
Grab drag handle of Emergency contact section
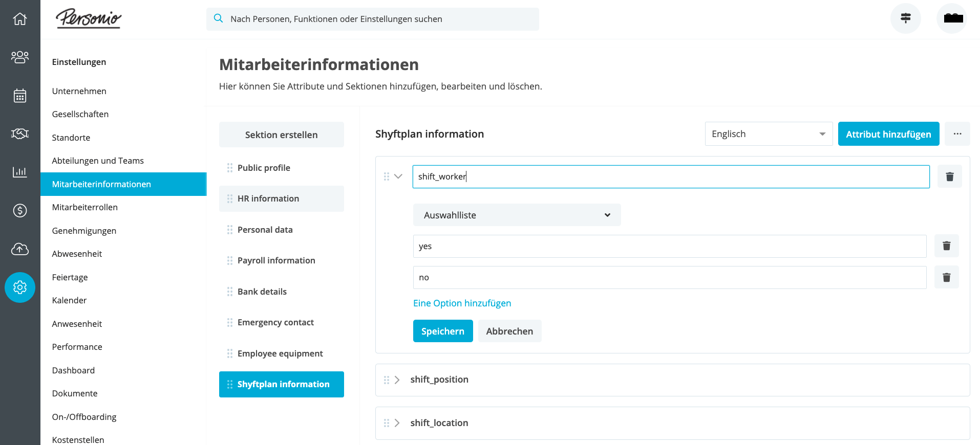click(x=230, y=322)
